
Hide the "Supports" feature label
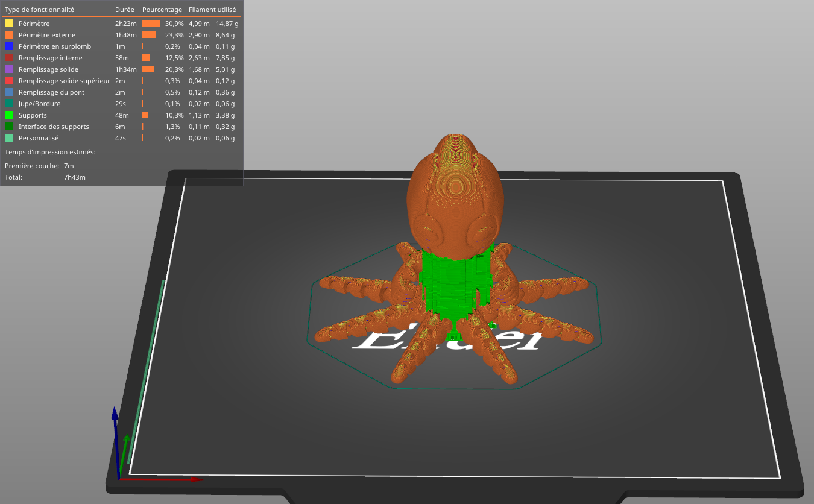pyautogui.click(x=33, y=115)
